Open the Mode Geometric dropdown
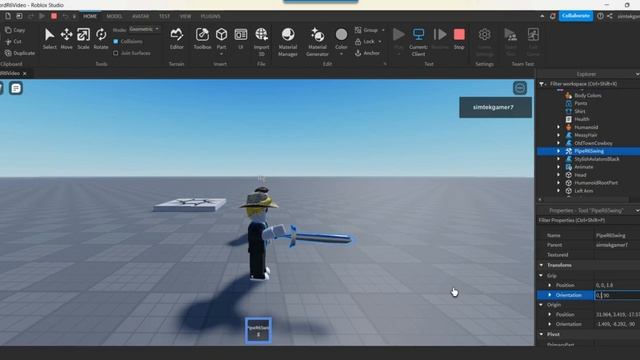This screenshot has width=640, height=360. tap(144, 29)
